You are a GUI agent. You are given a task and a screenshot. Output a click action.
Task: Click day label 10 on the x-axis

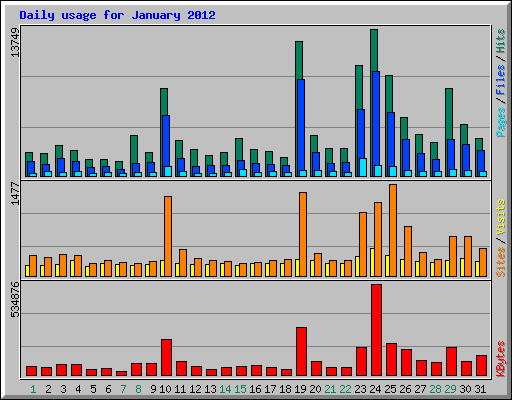pyautogui.click(x=165, y=389)
